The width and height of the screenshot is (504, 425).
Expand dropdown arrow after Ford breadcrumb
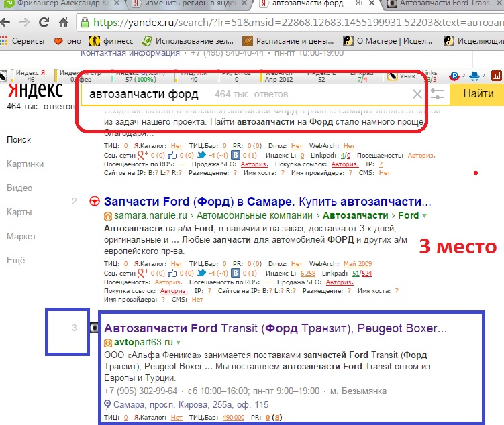point(425,216)
